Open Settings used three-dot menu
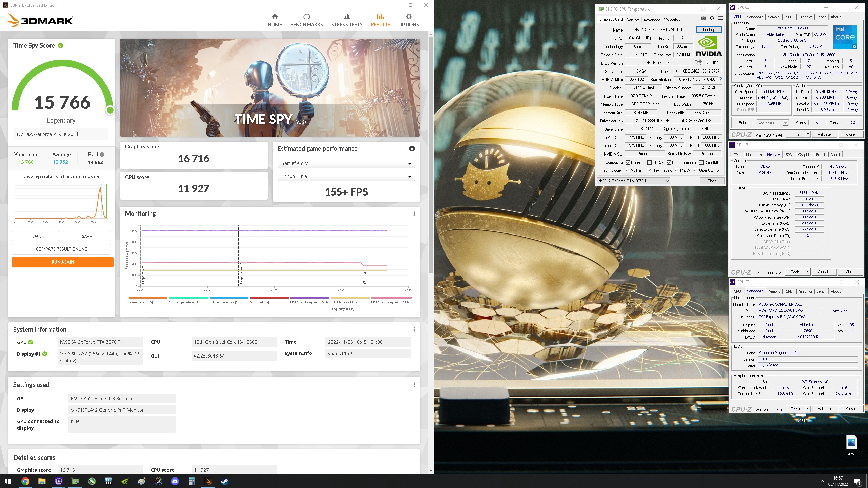This screenshot has height=488, width=868. [x=414, y=385]
